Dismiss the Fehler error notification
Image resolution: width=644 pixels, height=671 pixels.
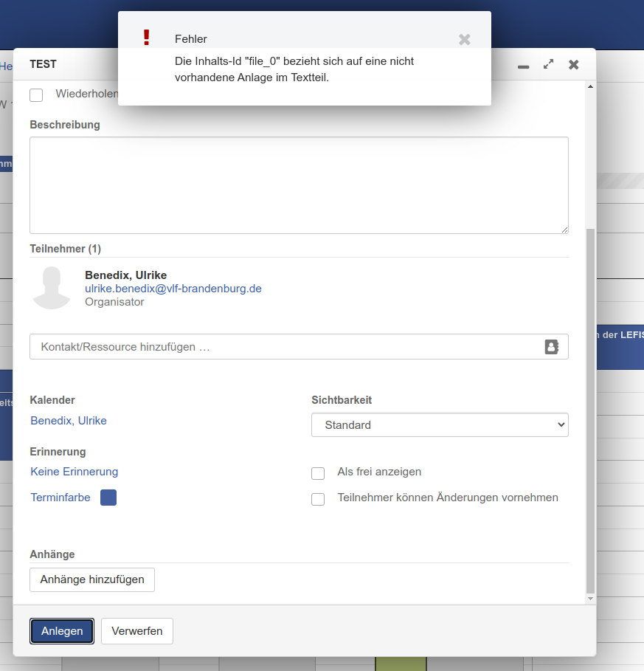(464, 40)
